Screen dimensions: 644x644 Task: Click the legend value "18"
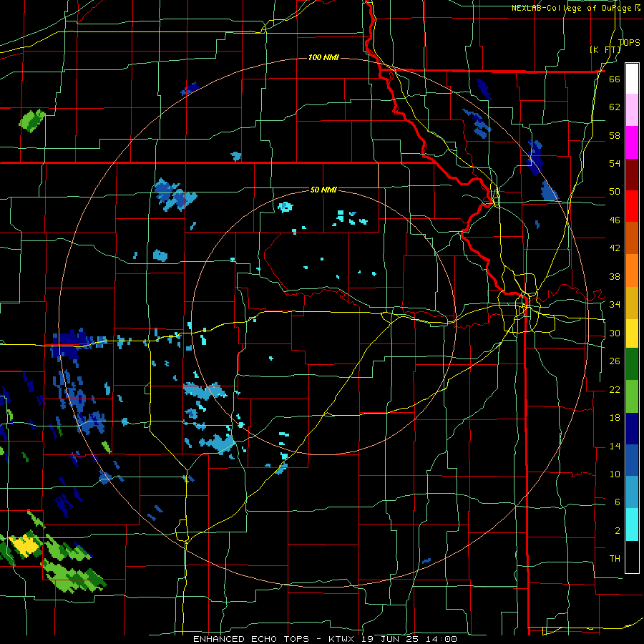pos(615,418)
